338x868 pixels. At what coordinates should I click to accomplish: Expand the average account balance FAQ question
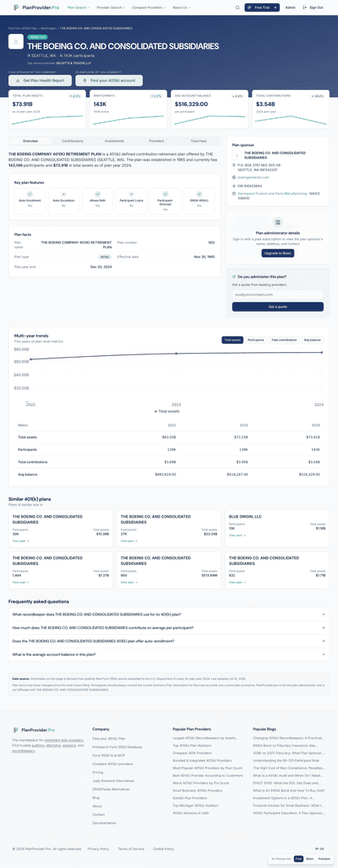168,654
